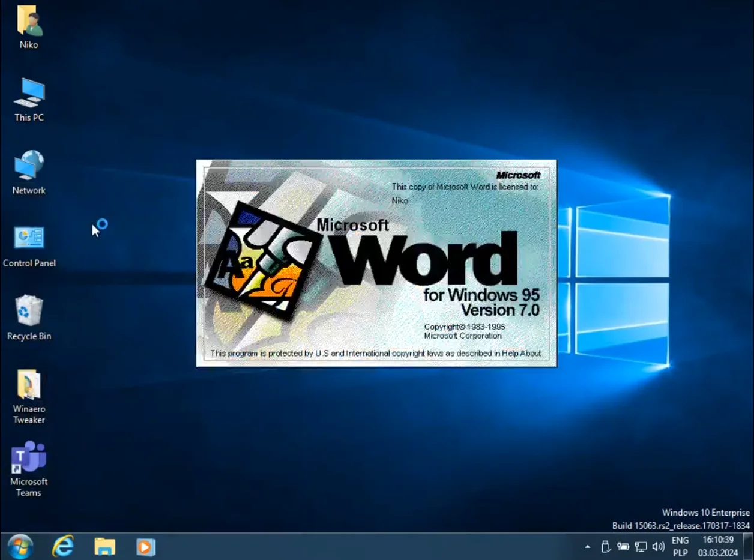Click the Niko user folder icon
Viewport: 754px width, 560px height.
29,21
